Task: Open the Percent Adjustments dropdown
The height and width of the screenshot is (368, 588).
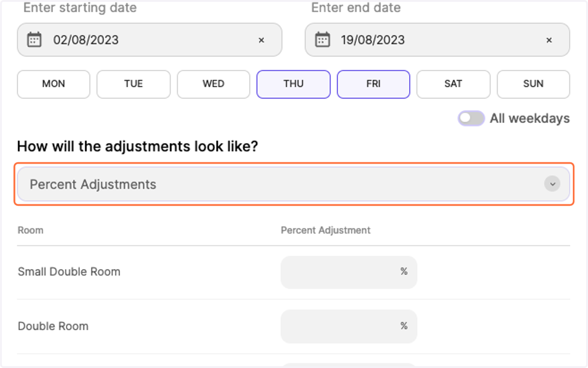Action: [x=294, y=184]
